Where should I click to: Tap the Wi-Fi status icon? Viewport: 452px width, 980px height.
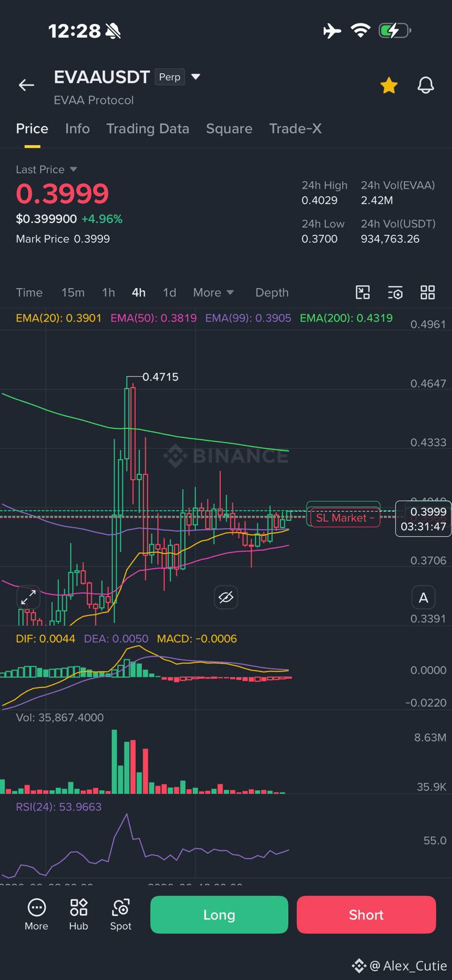[360, 31]
